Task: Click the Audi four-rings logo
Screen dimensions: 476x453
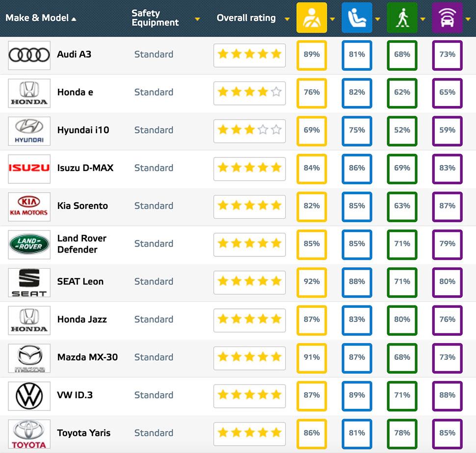Action: (29, 54)
